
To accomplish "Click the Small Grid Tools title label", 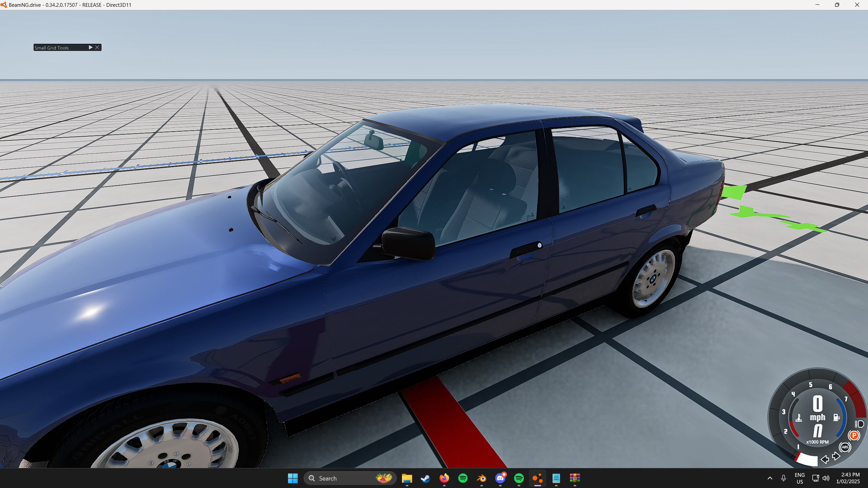I will click(52, 48).
